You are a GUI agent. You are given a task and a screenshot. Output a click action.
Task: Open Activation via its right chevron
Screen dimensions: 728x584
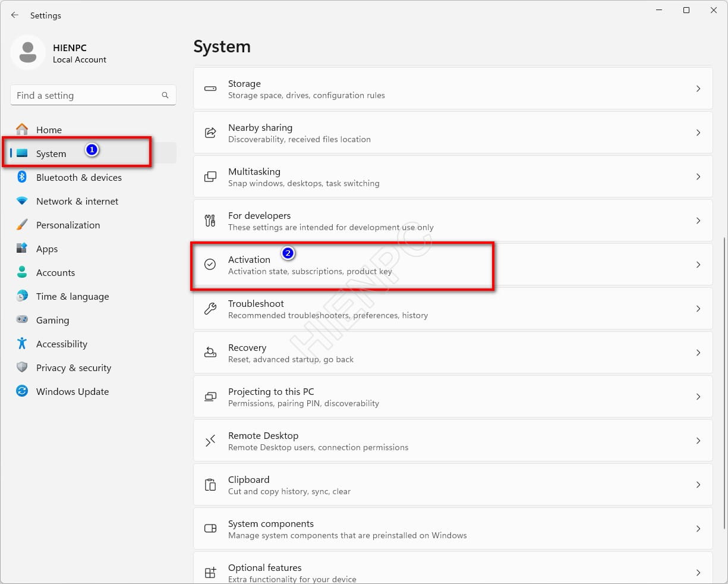tap(698, 265)
